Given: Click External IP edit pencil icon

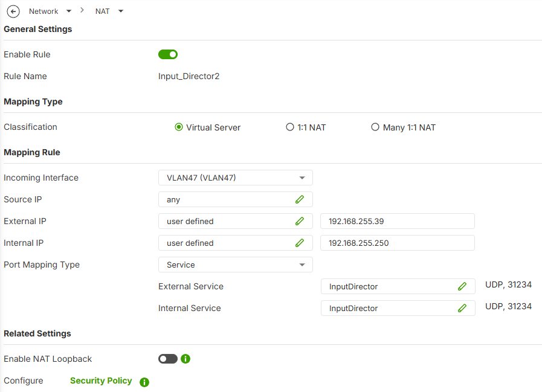Looking at the screenshot, I should [x=300, y=221].
